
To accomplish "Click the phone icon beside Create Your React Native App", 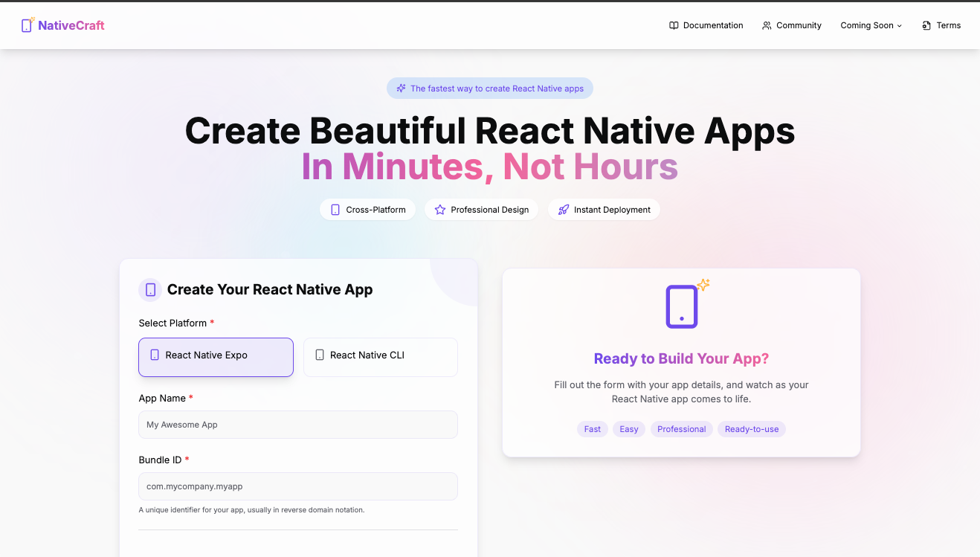I will (150, 289).
